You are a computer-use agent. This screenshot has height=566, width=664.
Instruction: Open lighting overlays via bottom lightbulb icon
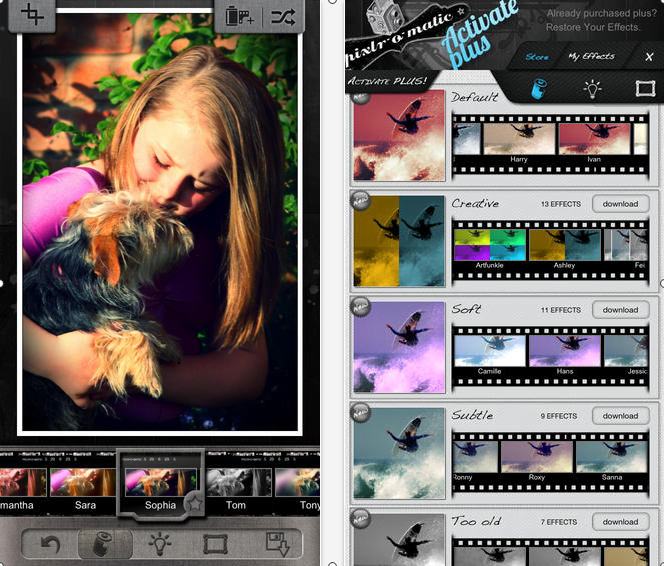coord(160,544)
